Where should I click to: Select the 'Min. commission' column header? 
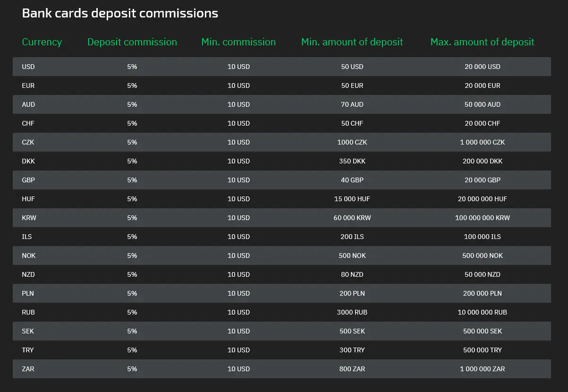238,42
